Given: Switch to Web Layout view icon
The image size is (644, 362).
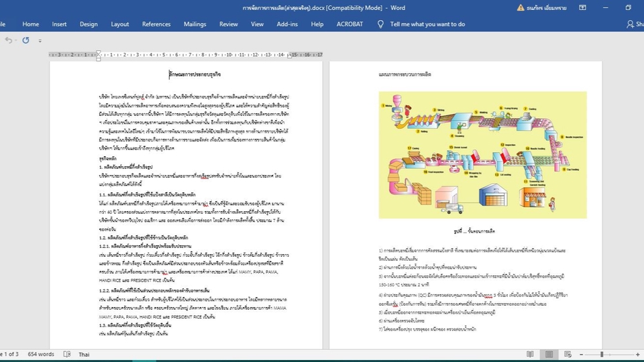Looking at the screenshot, I should [x=568, y=354].
